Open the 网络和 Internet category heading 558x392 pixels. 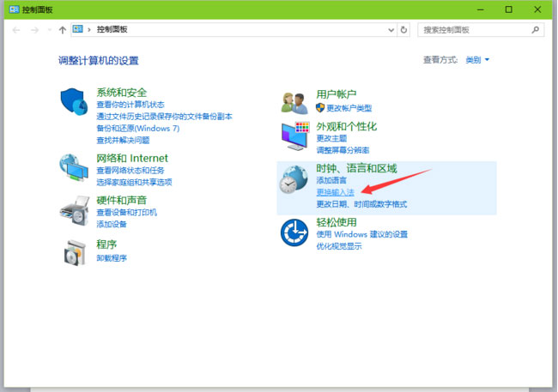tap(132, 159)
